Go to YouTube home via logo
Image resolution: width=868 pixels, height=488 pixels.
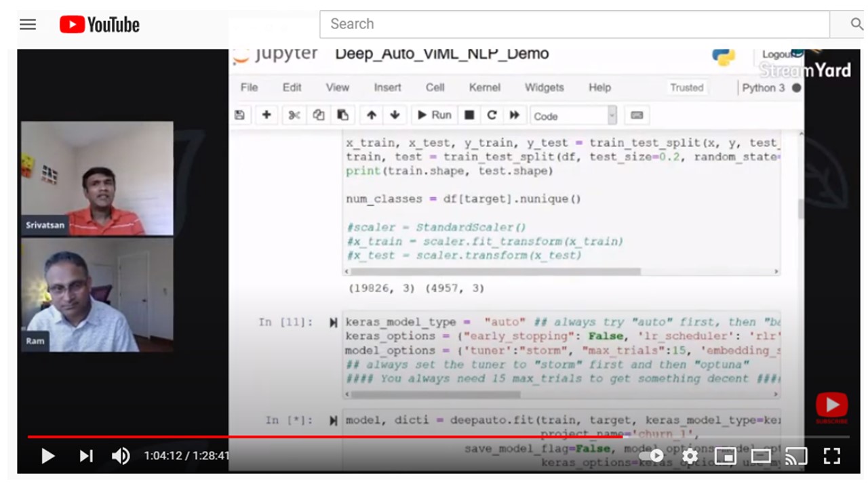[100, 24]
